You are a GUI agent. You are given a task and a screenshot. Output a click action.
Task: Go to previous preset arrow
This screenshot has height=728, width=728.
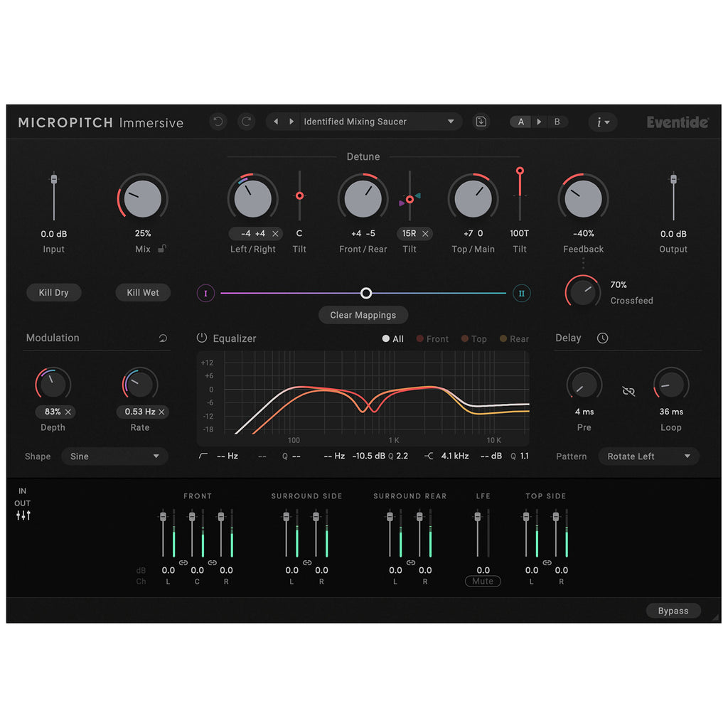pyautogui.click(x=276, y=122)
